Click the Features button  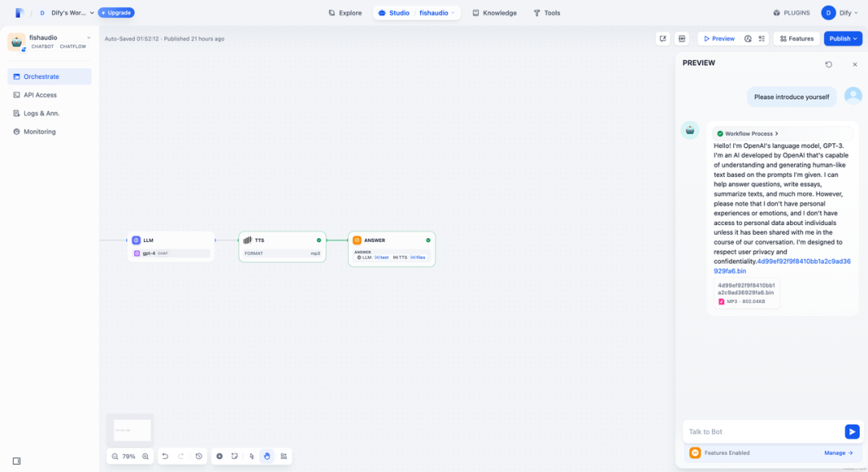796,39
